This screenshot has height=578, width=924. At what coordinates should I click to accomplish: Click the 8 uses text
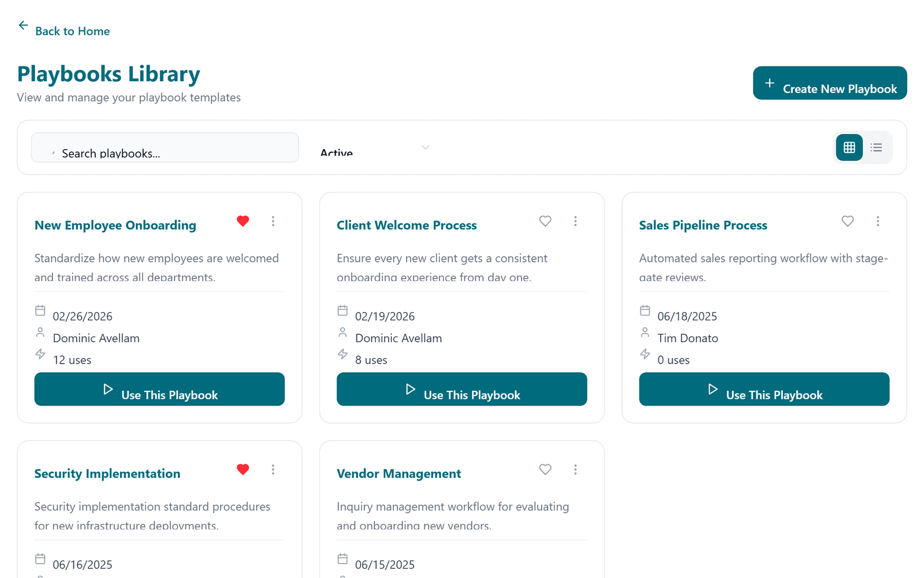(x=371, y=360)
